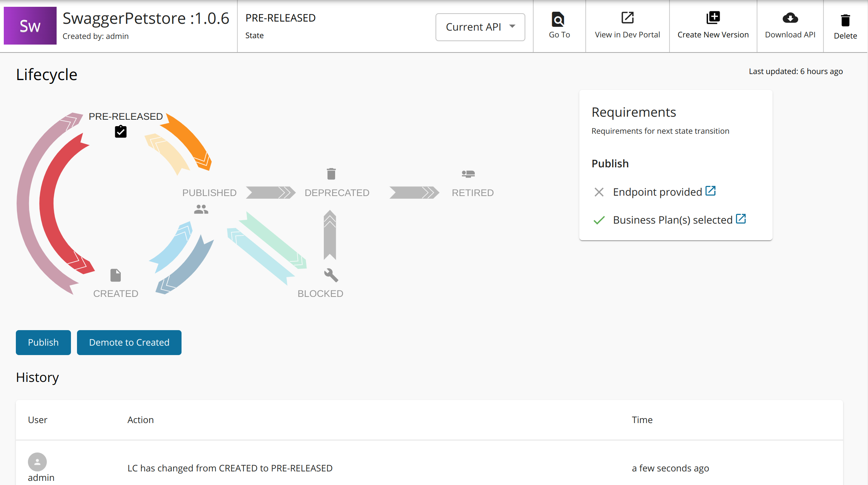Open the Endpoint provided external link
The width and height of the screenshot is (868, 485).
(x=710, y=191)
